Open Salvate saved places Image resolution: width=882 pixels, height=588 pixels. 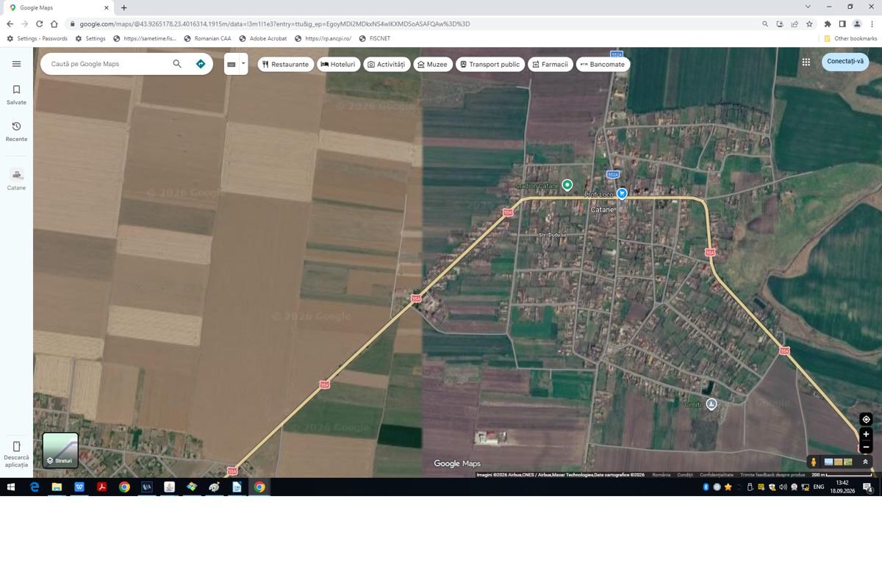pyautogui.click(x=16, y=95)
